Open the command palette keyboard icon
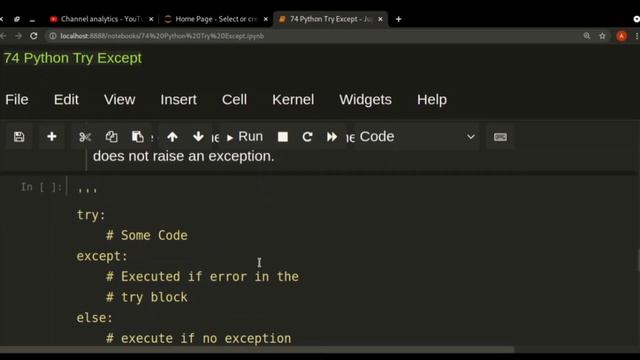Screen dimensions: 640x360 tap(500, 137)
